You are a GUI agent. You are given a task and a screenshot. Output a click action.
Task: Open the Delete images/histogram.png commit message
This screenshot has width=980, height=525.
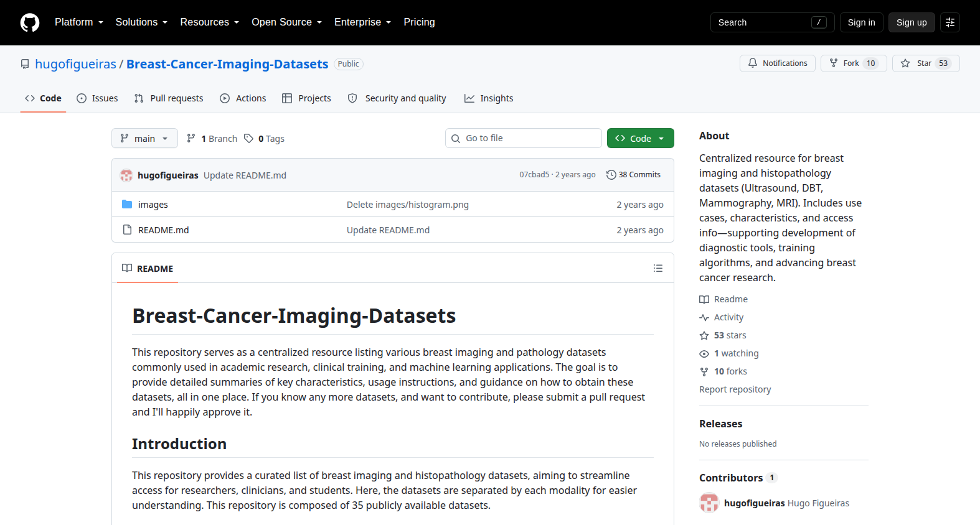(x=408, y=205)
